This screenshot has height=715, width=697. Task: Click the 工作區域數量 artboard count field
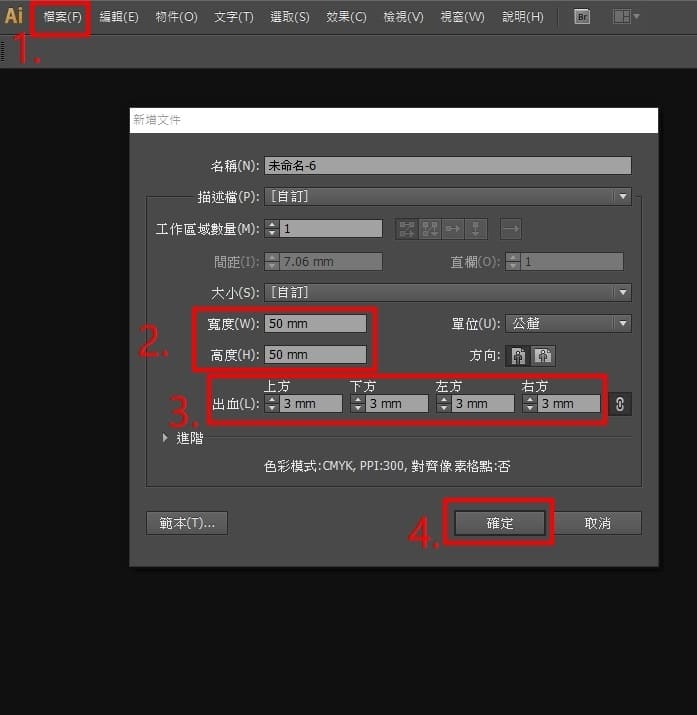point(331,228)
